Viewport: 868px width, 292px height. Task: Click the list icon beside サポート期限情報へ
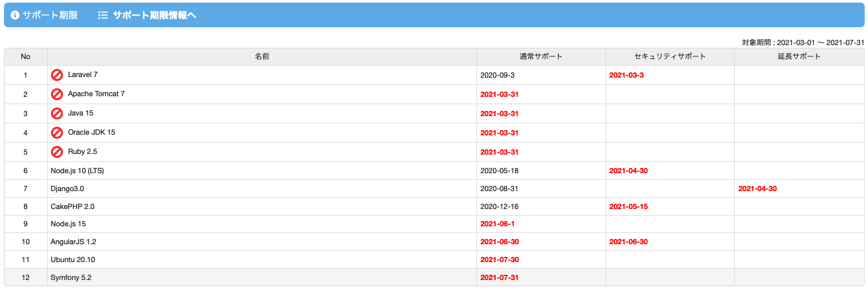tap(103, 15)
